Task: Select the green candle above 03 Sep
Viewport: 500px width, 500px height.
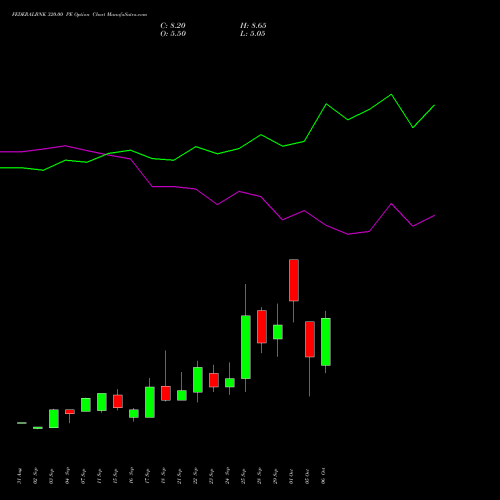Action: [54, 419]
